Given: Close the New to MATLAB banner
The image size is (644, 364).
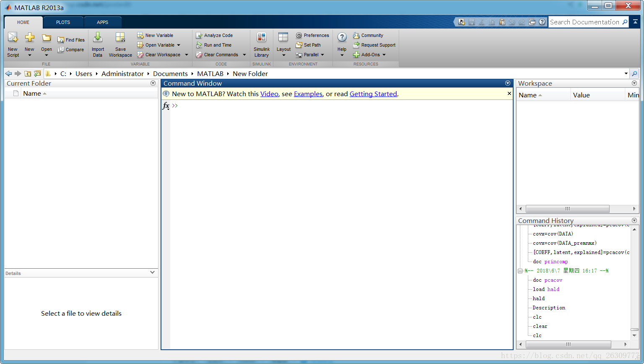Looking at the screenshot, I should click(x=509, y=94).
